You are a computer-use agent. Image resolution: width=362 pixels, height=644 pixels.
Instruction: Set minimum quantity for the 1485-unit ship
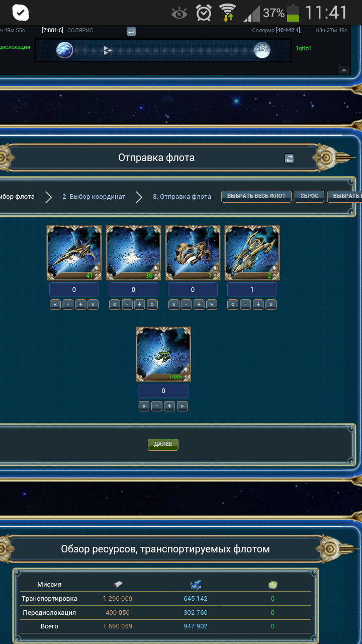144,406
